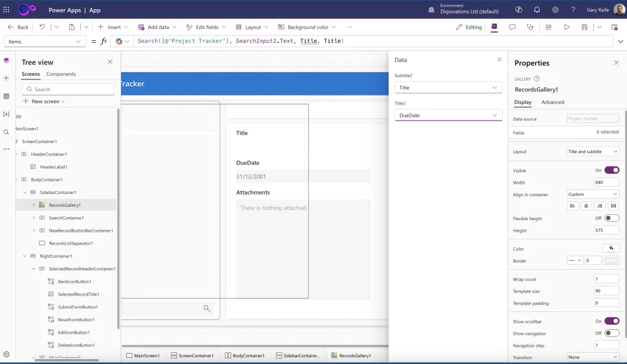Open the Variables panel in left rail
Image resolution: width=627 pixels, height=364 pixels.
point(6,114)
